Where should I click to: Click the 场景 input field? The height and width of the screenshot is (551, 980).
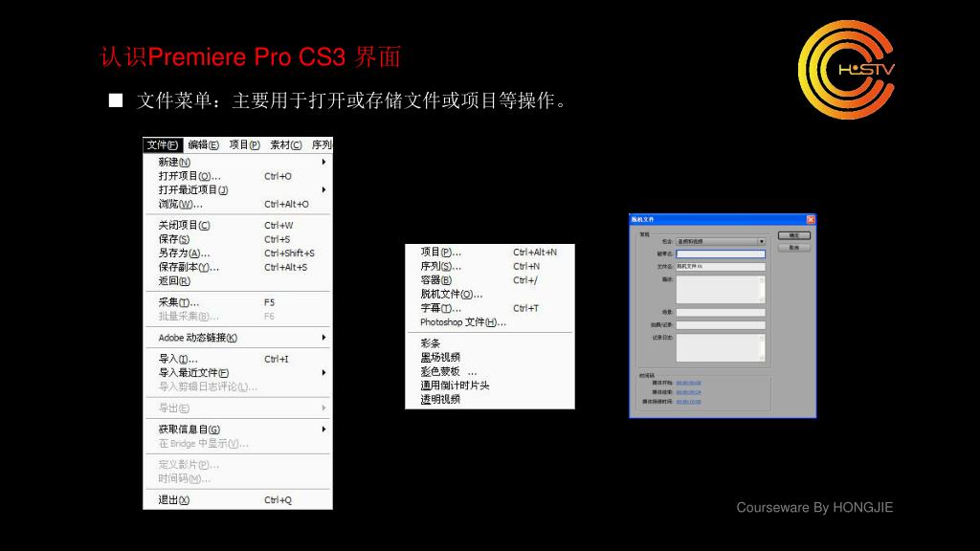coord(721,313)
